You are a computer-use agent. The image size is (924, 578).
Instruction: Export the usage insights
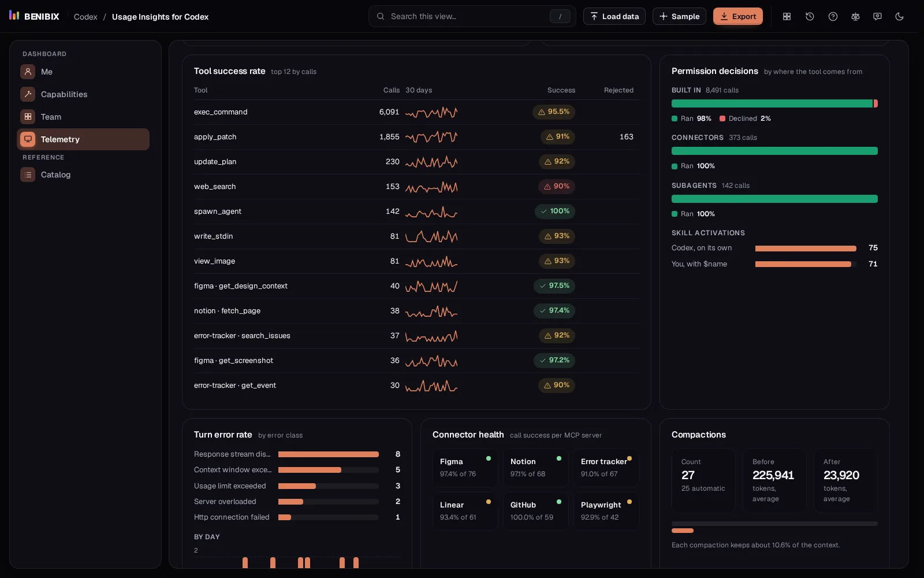738,16
